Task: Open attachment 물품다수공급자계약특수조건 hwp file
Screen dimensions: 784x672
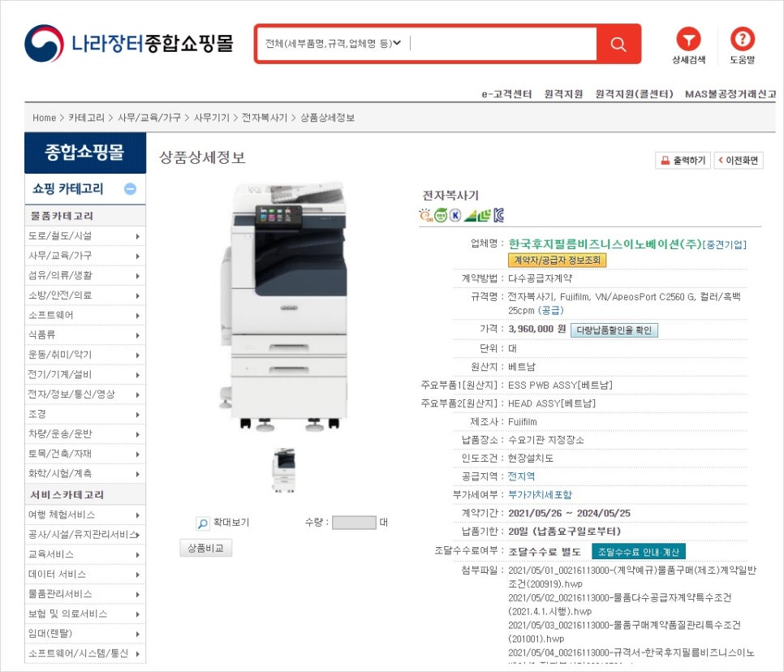Action: 619,605
